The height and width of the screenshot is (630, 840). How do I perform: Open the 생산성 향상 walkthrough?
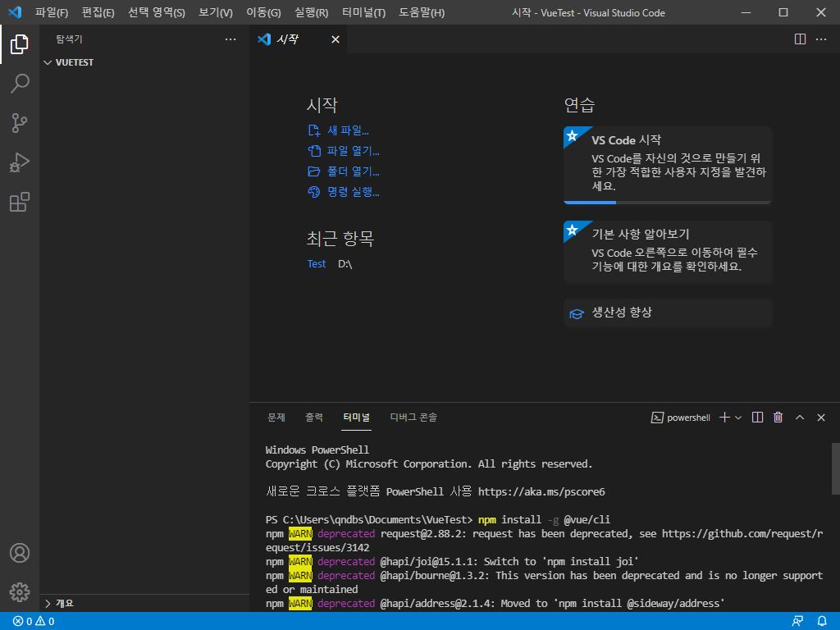[667, 313]
